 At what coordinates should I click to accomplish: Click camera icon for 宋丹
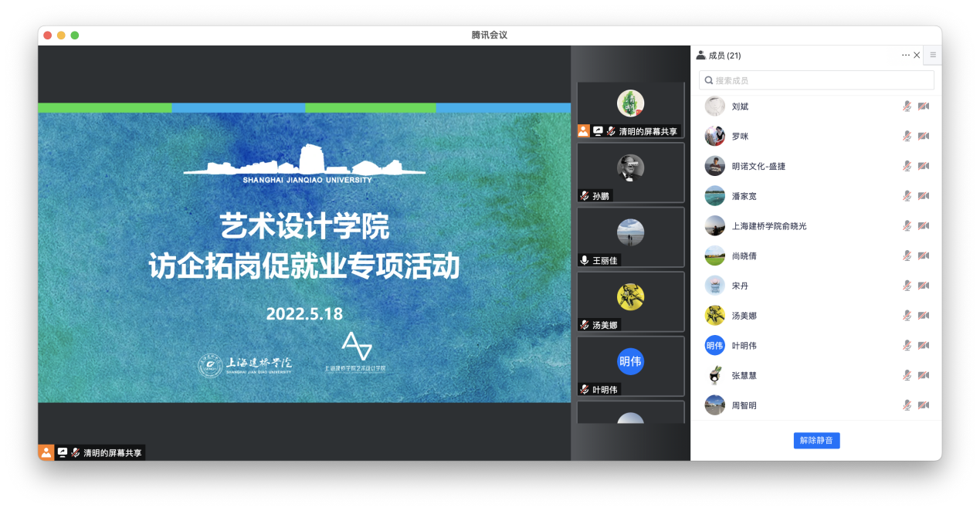pyautogui.click(x=923, y=286)
